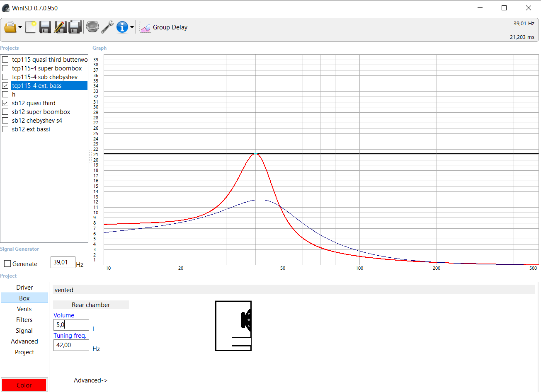Open the Signal tab

(x=24, y=331)
